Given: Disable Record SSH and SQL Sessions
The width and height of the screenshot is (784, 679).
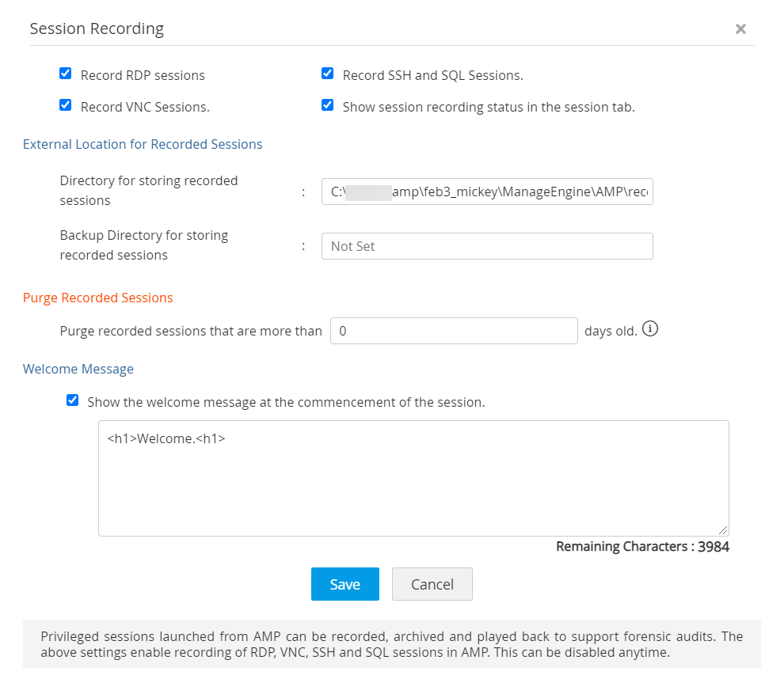Looking at the screenshot, I should 327,74.
